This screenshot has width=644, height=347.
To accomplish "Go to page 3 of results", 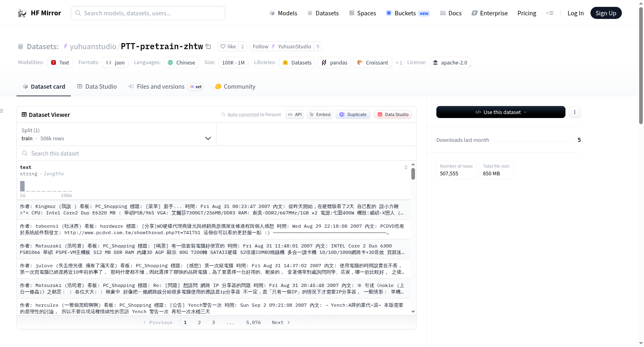I will 213,322.
